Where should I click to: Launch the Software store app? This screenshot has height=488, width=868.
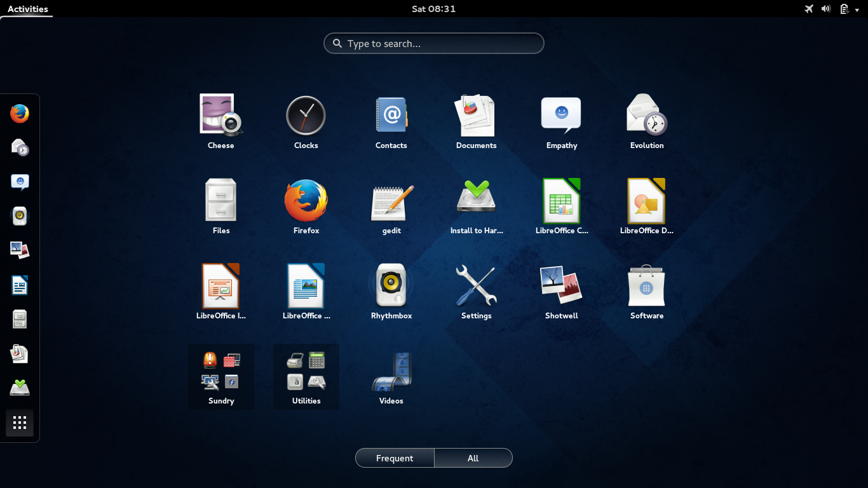coord(647,292)
